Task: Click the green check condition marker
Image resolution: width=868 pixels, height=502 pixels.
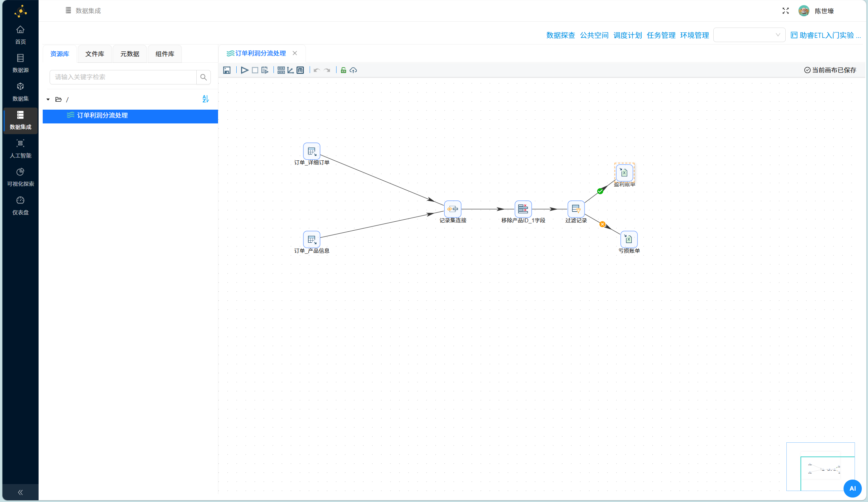Action: pyautogui.click(x=600, y=191)
